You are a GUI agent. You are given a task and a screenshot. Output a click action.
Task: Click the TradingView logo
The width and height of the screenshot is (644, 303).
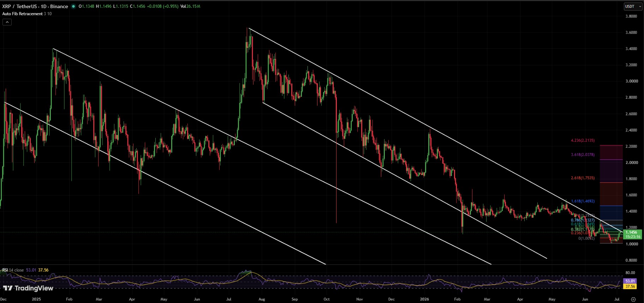pos(28,288)
